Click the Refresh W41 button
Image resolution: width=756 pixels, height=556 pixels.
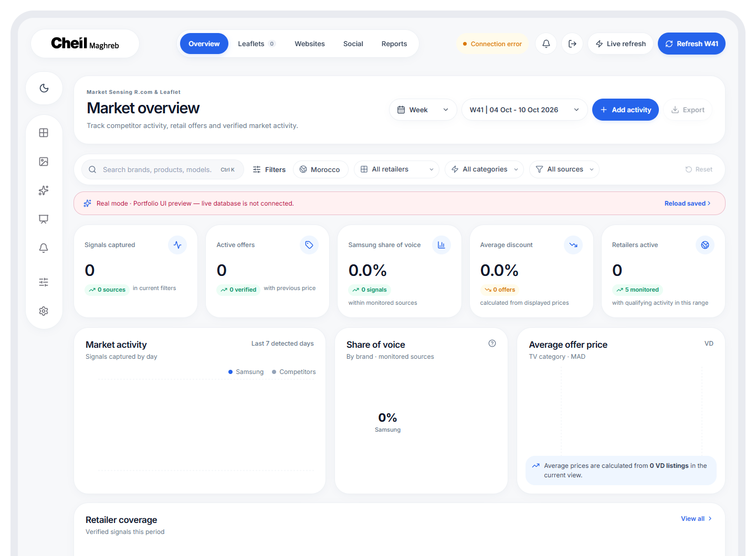coord(691,44)
